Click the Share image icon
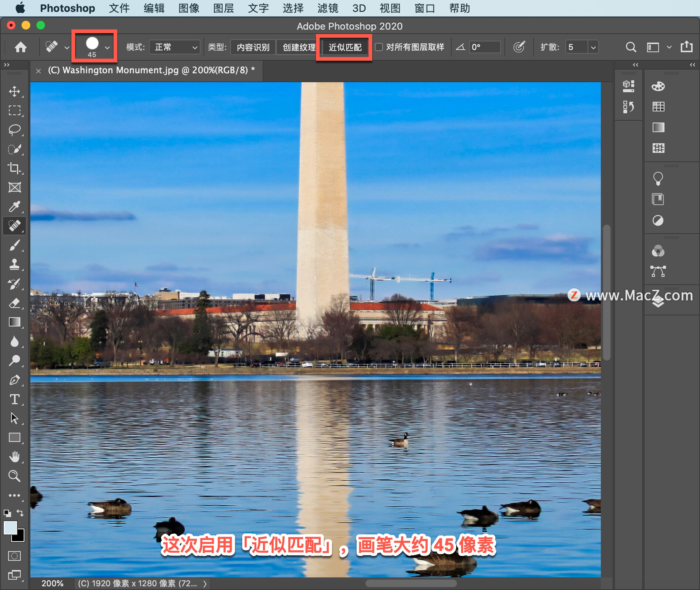 tap(687, 47)
